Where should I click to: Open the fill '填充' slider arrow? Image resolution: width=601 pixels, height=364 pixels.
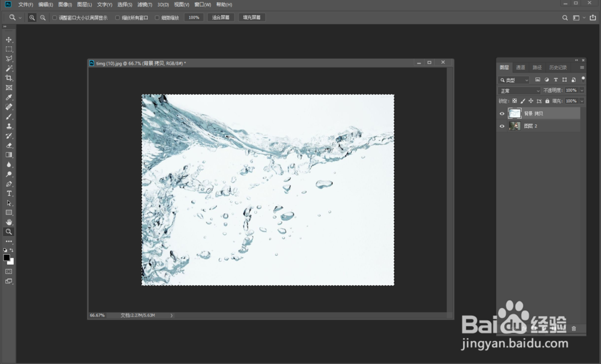click(582, 101)
